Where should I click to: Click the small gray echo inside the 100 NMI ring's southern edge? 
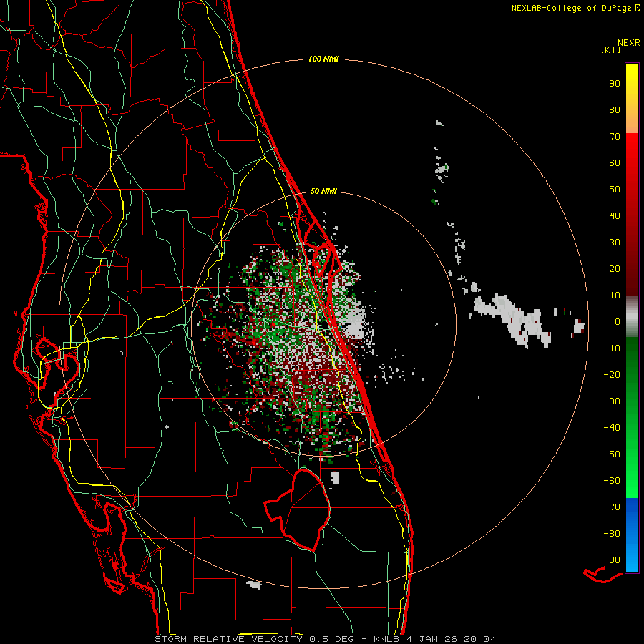click(254, 585)
